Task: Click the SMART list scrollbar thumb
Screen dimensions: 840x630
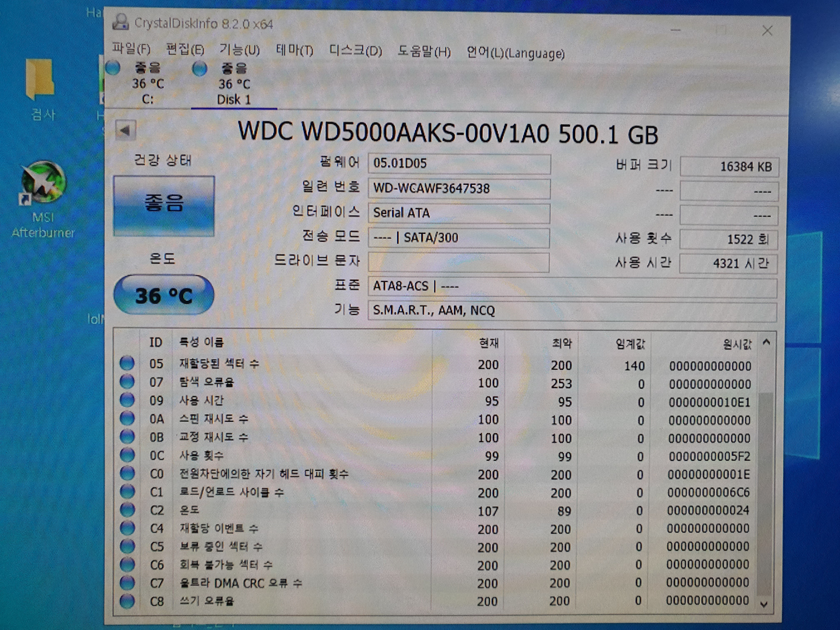Action: [765, 494]
